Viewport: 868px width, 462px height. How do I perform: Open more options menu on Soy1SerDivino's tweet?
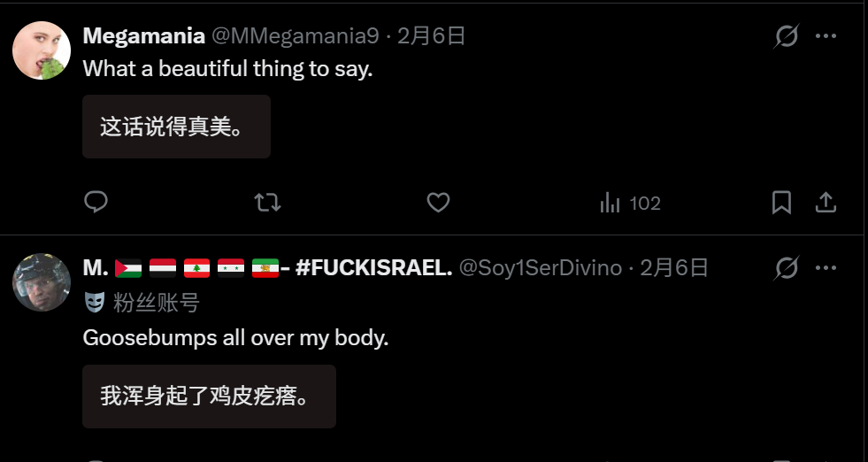coord(826,268)
